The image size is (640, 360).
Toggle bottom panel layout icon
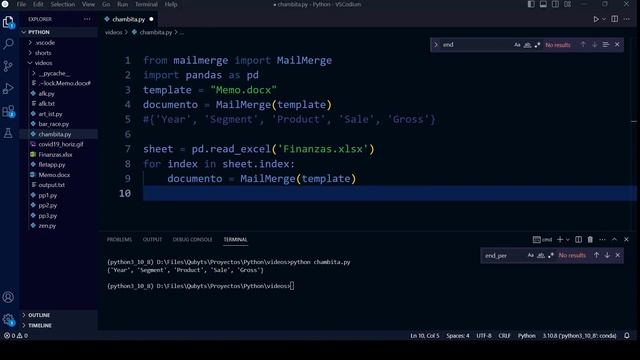(x=543, y=4)
